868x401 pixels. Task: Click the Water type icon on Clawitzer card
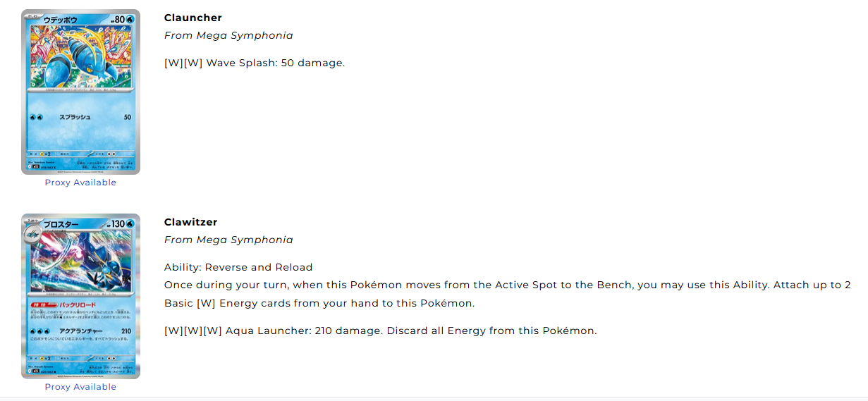130,223
